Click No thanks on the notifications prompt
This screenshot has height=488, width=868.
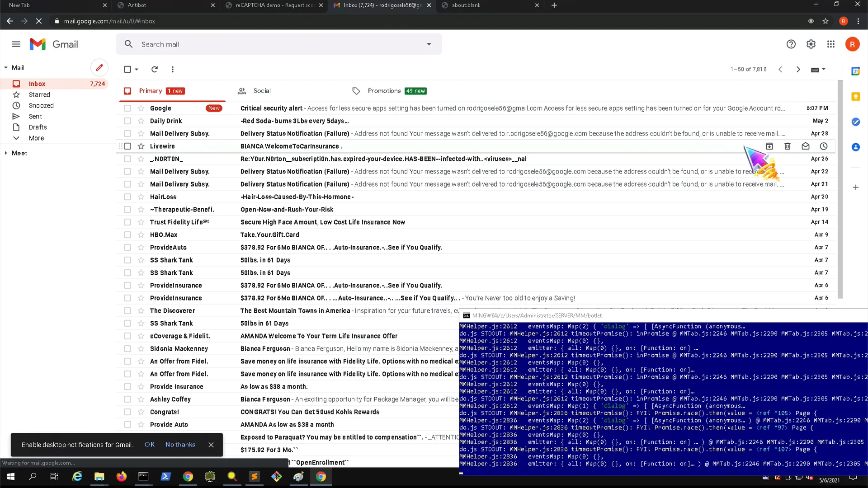point(180,445)
